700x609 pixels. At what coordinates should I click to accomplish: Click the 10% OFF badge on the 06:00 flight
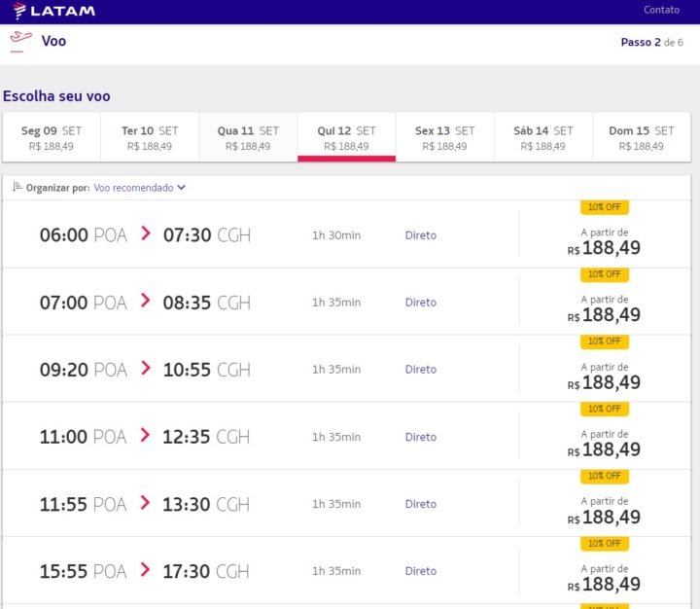click(605, 207)
